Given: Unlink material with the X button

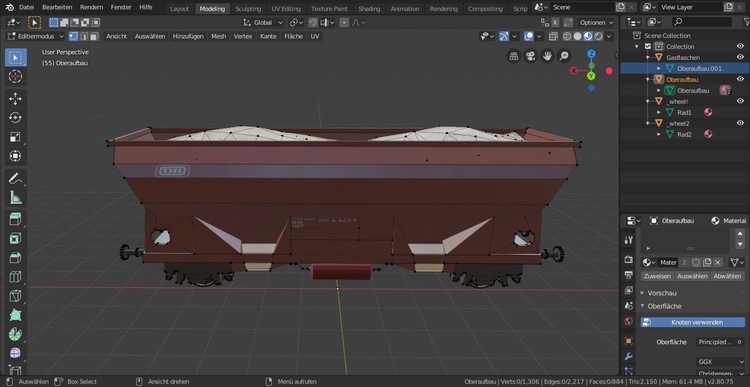Looking at the screenshot, I should click(x=717, y=262).
